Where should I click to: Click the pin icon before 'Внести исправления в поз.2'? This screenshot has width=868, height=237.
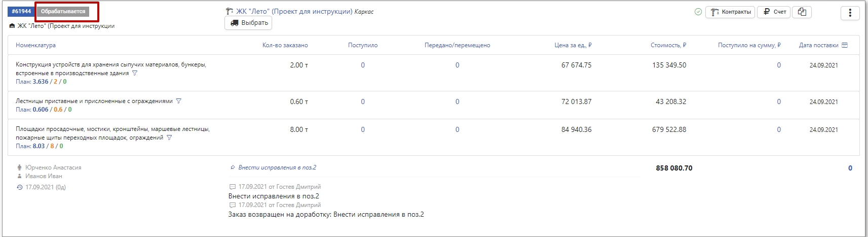tap(233, 167)
